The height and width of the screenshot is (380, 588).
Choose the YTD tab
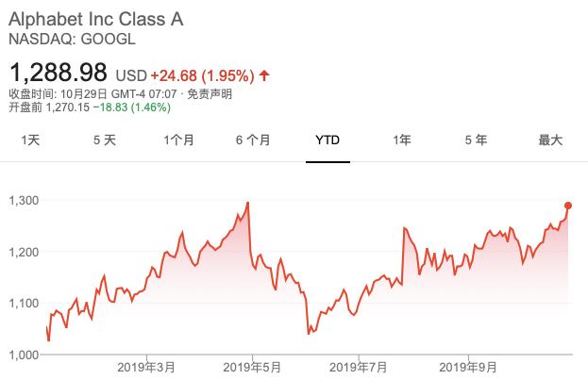(328, 140)
